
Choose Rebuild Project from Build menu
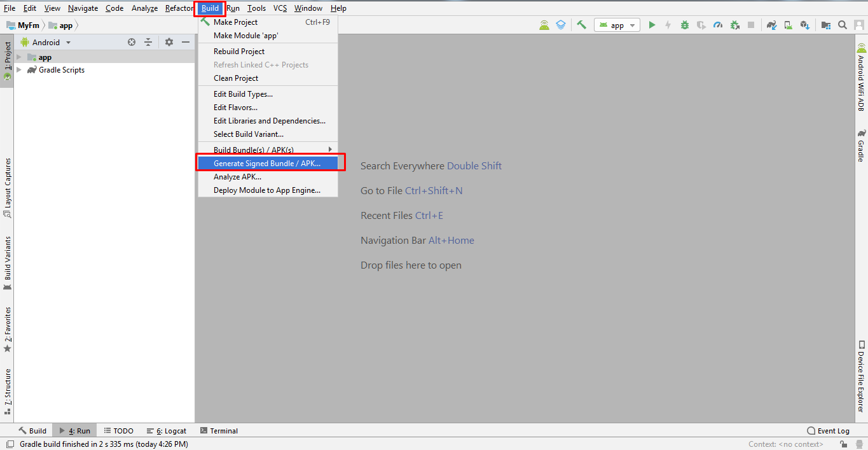[x=239, y=52]
